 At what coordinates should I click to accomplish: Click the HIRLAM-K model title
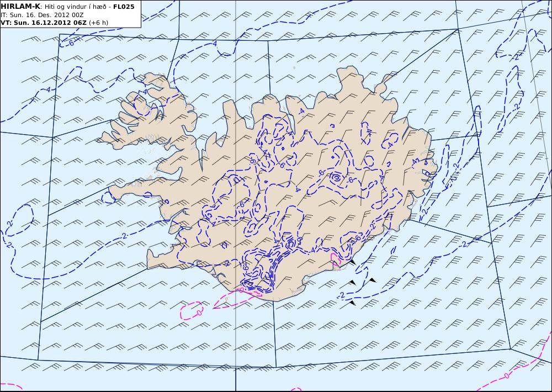[x=20, y=7]
